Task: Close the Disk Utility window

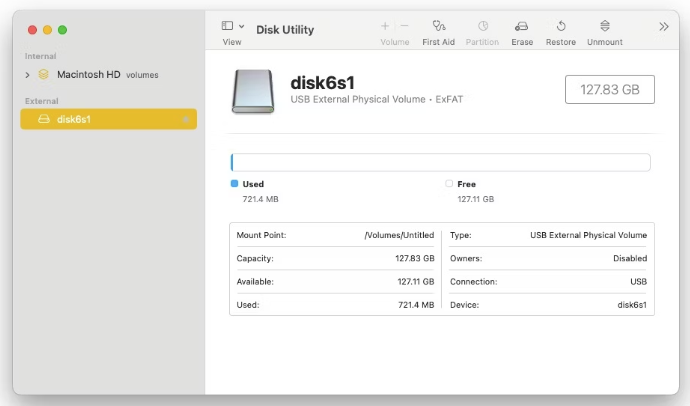Action: click(x=32, y=30)
